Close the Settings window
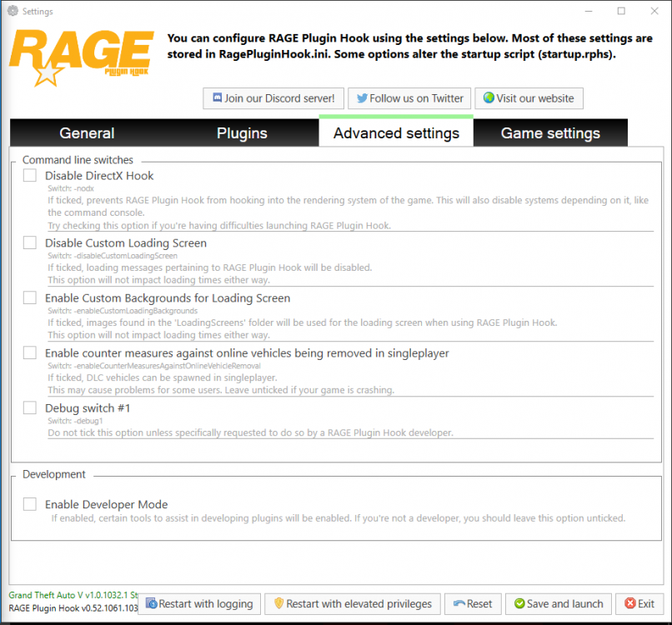Viewport: 672px width, 625px height. (654, 11)
